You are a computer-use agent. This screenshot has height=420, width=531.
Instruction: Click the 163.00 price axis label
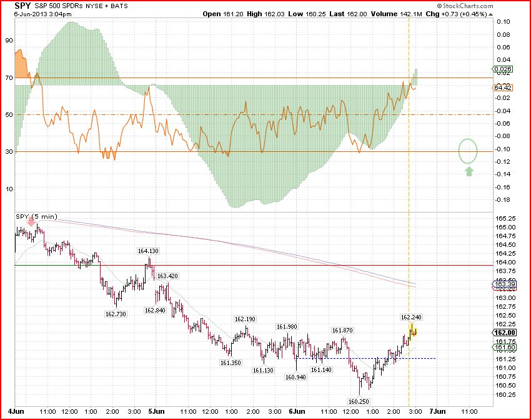[505, 297]
